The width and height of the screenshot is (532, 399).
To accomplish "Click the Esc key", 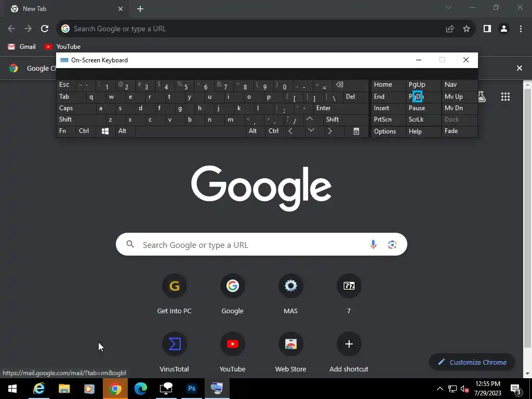I will click(x=66, y=85).
